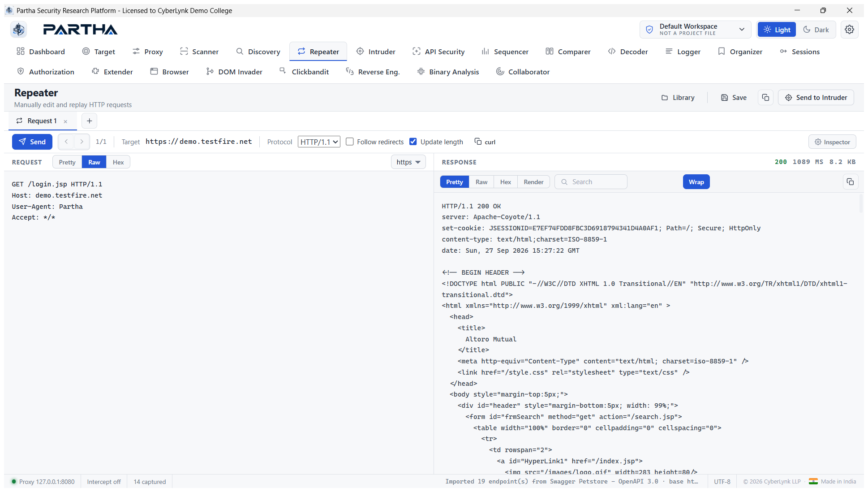Click Intercept off in status bar
Viewport: 868px width, 492px height.
104,482
